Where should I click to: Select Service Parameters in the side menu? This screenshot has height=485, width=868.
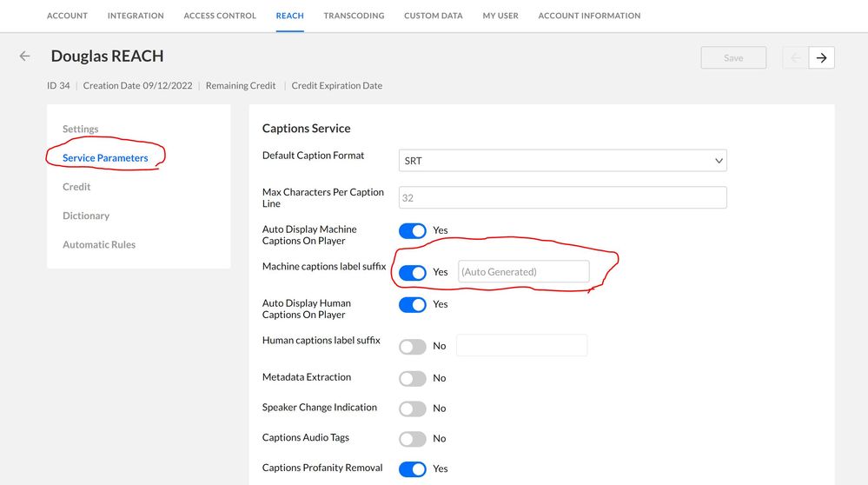[x=105, y=158]
